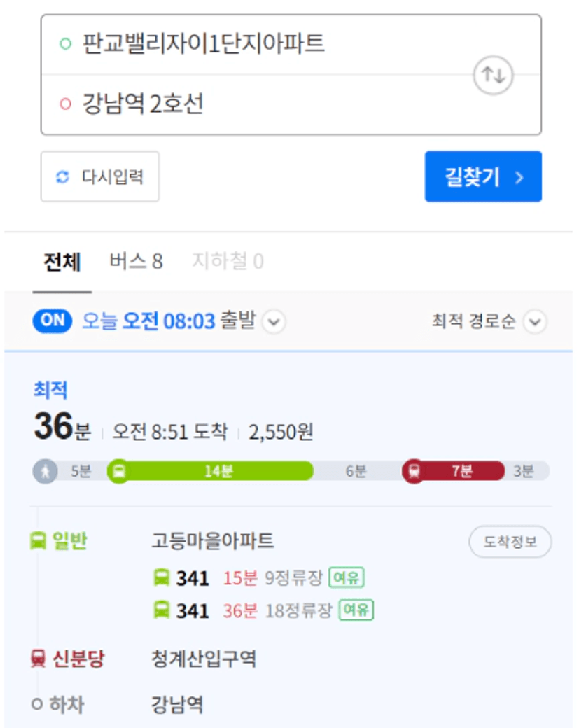Click the 신분당 subway line icon
579x728 pixels.
(x=38, y=659)
